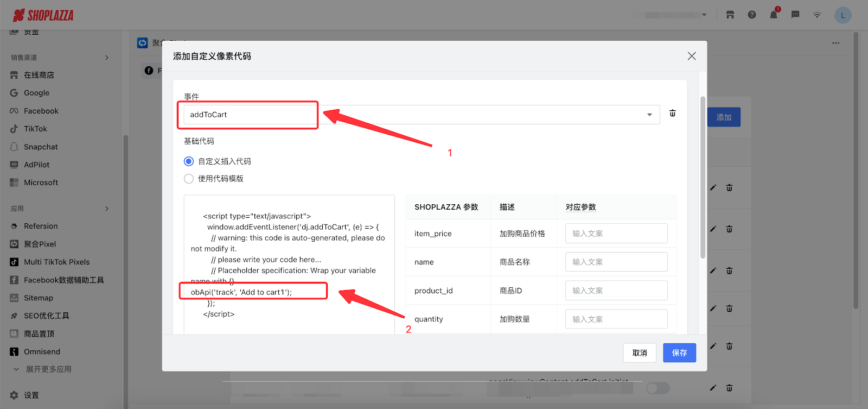868x409 pixels.
Task: Click the item_price parameter input field
Action: (x=616, y=234)
